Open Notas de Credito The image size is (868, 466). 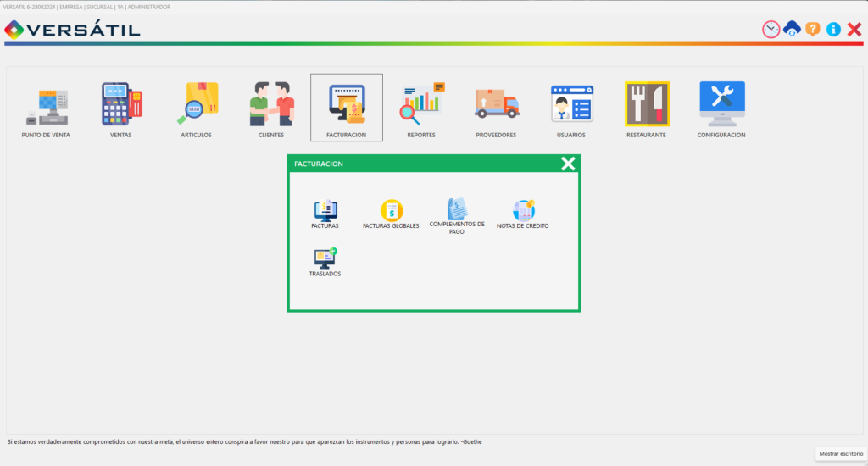(x=522, y=214)
